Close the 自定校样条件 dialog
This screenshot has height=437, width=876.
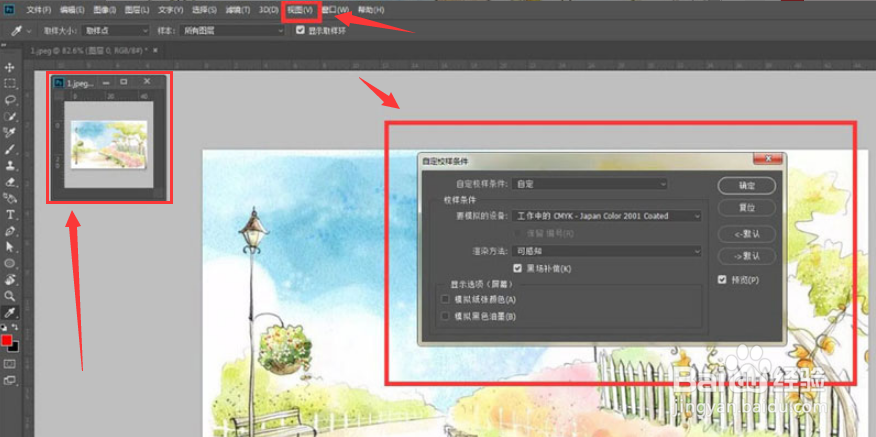[768, 159]
